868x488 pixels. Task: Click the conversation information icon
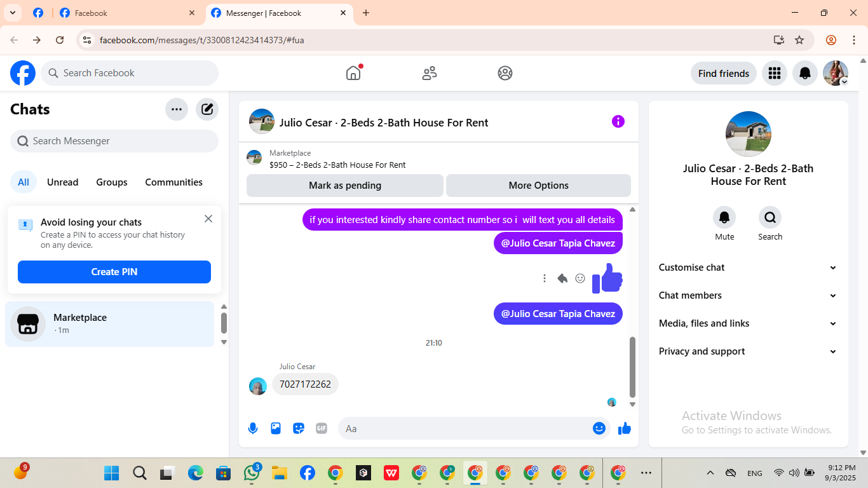618,121
